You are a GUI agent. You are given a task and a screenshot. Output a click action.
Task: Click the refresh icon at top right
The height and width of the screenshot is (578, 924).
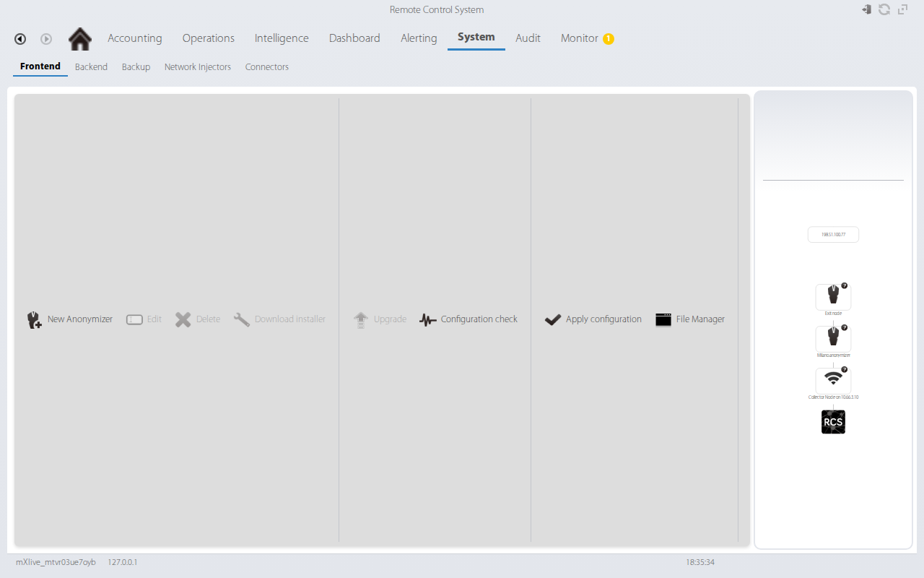(884, 9)
